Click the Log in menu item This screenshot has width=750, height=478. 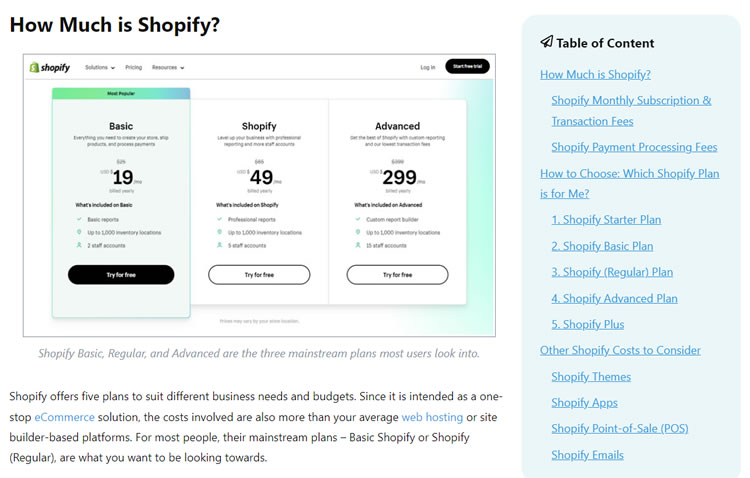click(428, 67)
